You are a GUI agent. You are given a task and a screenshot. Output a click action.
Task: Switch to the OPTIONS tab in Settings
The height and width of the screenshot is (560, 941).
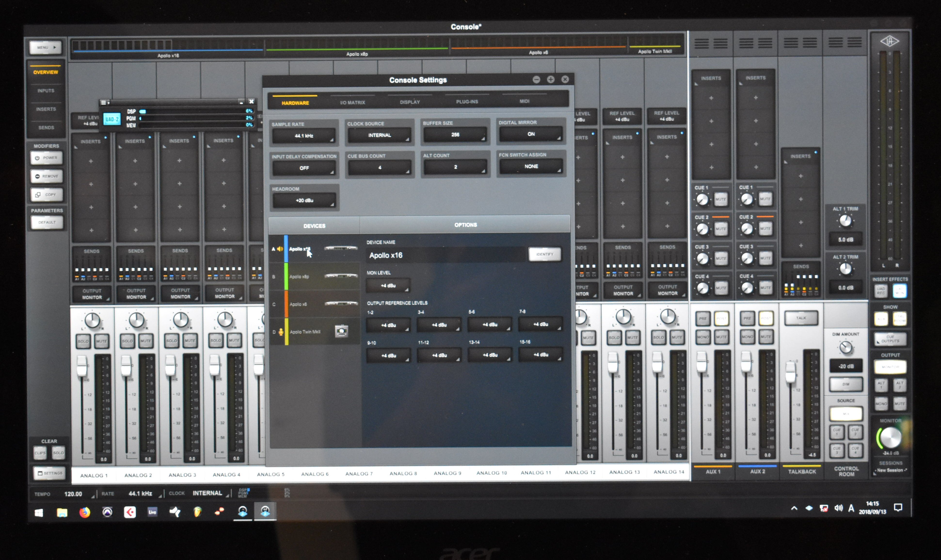tap(465, 225)
